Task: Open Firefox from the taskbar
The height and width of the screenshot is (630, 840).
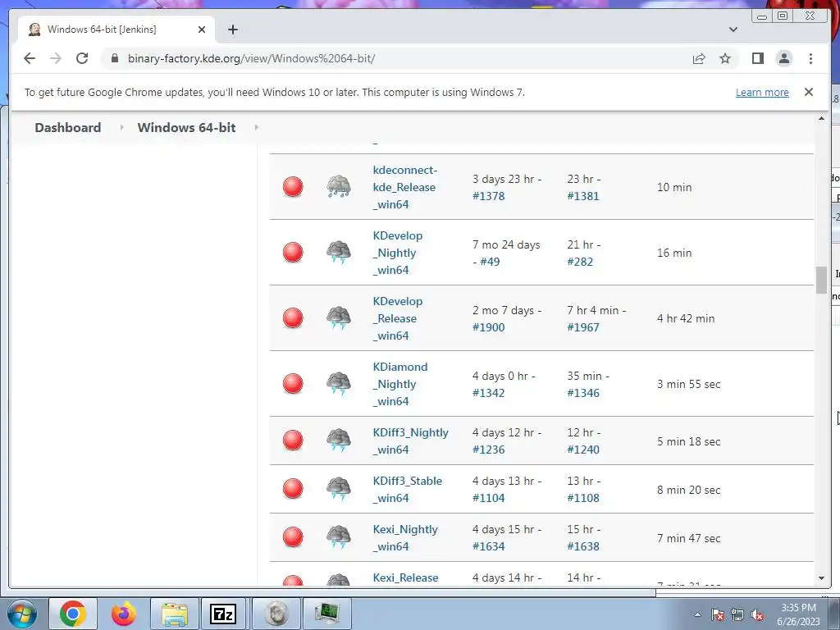Action: click(x=124, y=614)
